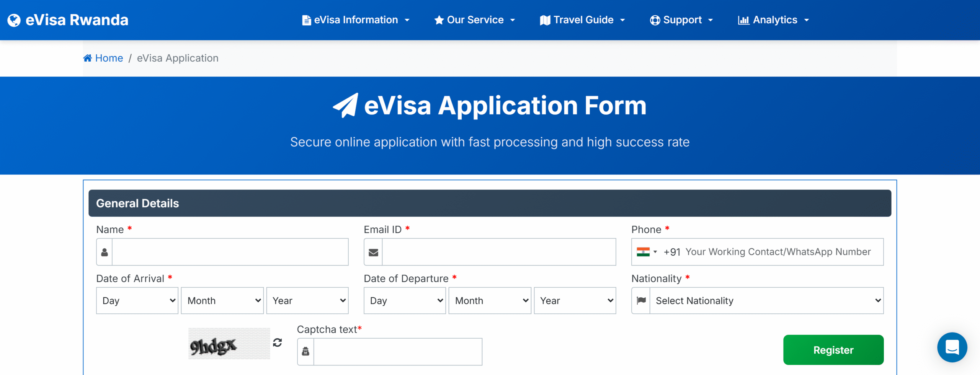980x375 pixels.
Task: Focus the Captcha text input field
Action: click(397, 352)
